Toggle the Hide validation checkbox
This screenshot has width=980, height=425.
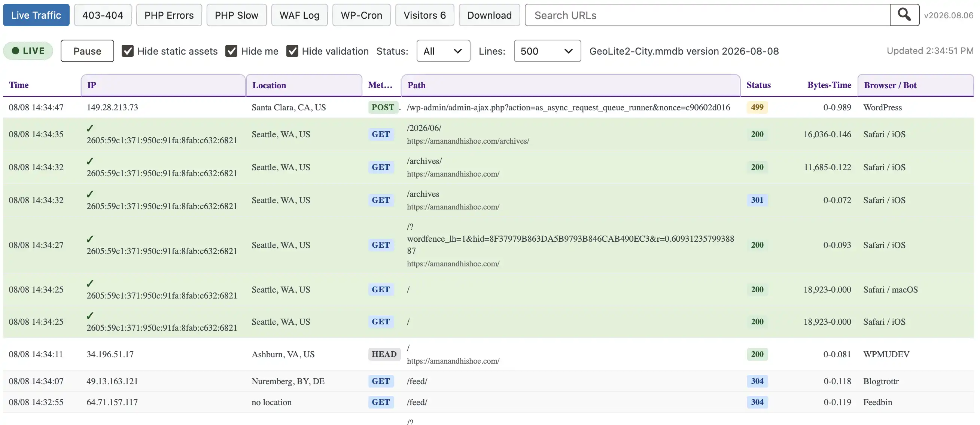292,51
